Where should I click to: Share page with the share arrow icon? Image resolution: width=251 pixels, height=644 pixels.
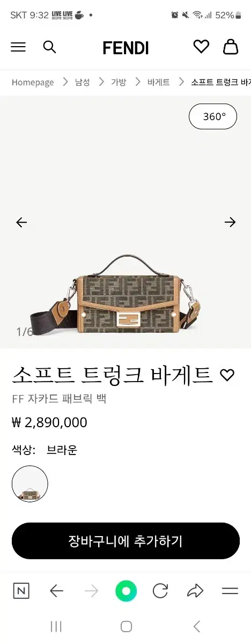[195, 591]
